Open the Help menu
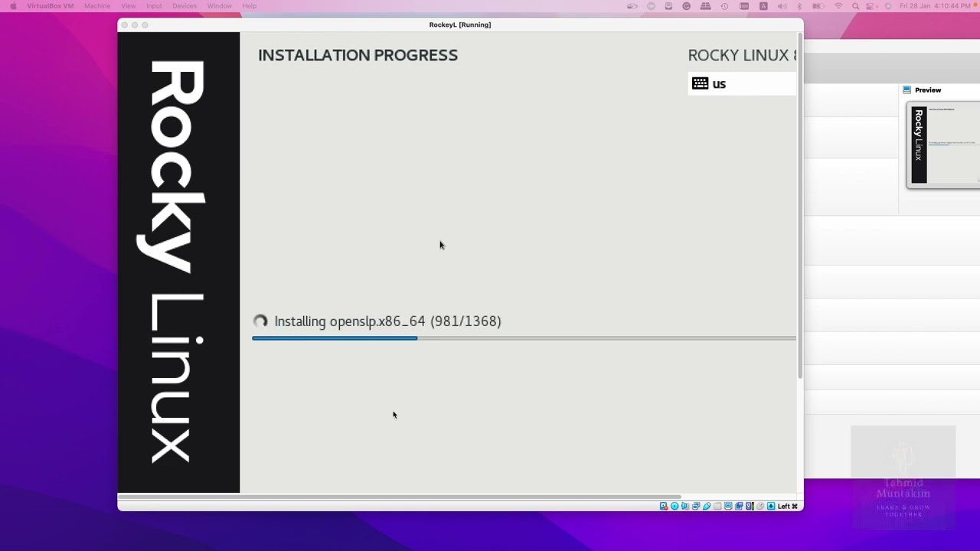Screen dimensions: 980x551 click(250, 6)
